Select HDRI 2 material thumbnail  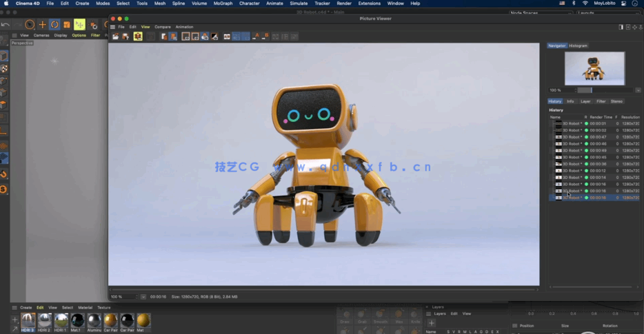44,322
